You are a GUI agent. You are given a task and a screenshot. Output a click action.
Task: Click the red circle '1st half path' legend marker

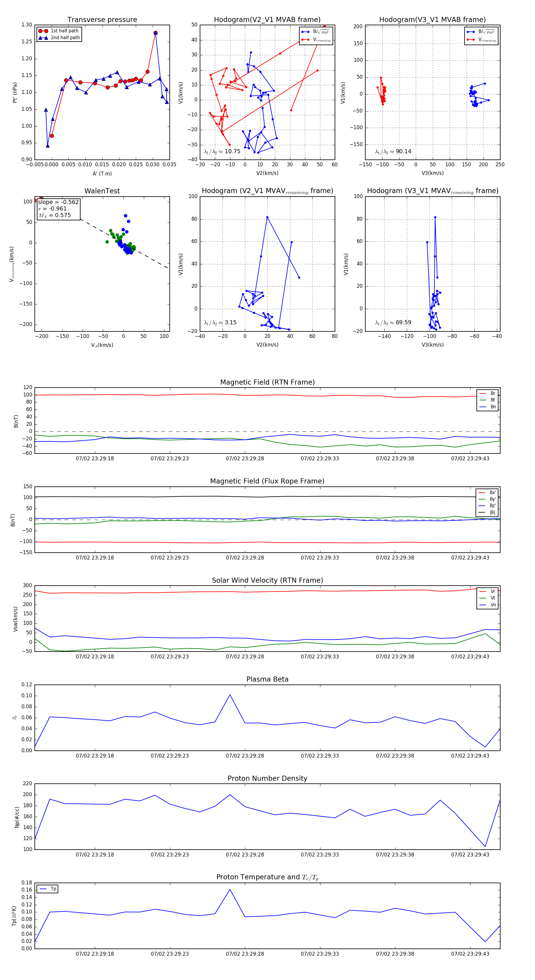43,31
